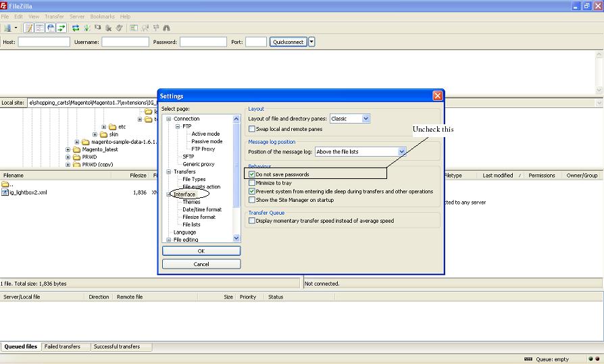Select the SFTP settings page

click(x=188, y=157)
